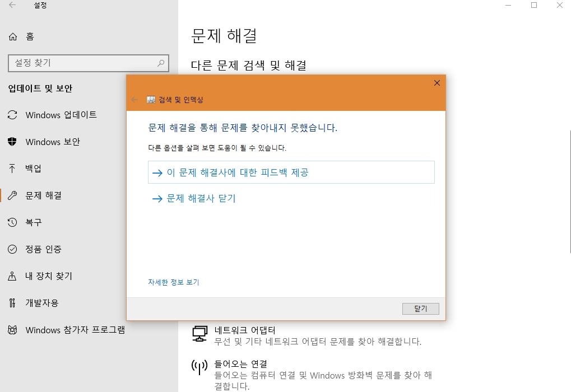The width and height of the screenshot is (571, 392).
Task: Open 정품 인증 in sidebar
Action: coord(43,249)
